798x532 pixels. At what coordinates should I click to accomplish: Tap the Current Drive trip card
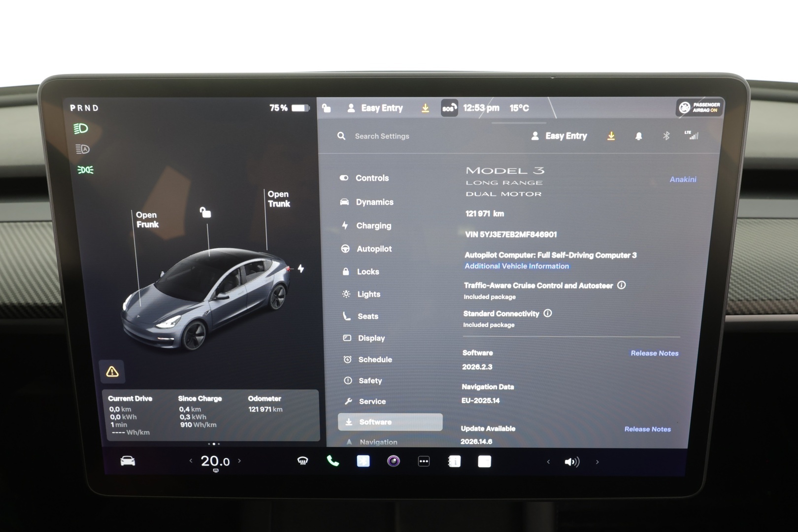[130, 415]
